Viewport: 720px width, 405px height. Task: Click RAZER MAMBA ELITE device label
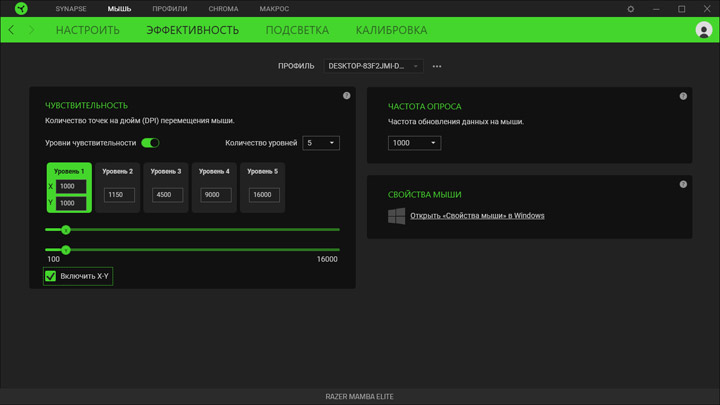pyautogui.click(x=360, y=397)
